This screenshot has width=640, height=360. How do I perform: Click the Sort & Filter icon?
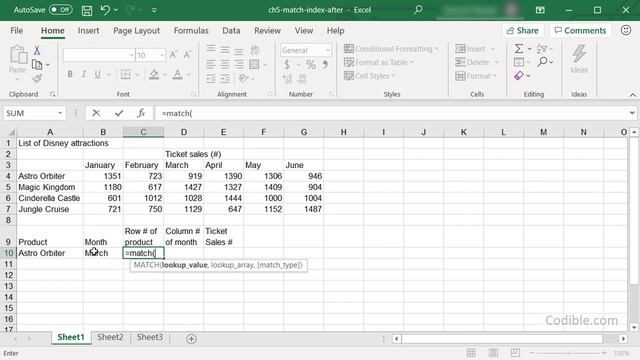[542, 49]
